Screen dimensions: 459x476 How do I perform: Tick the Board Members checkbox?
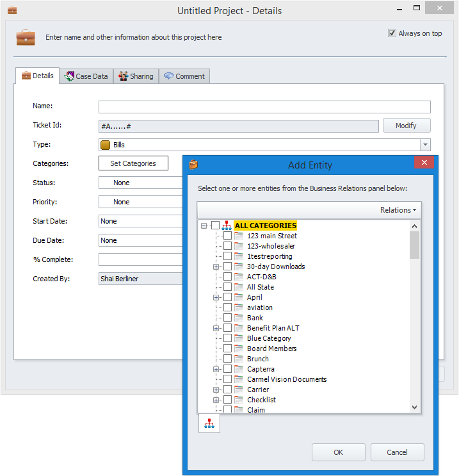[227, 349]
